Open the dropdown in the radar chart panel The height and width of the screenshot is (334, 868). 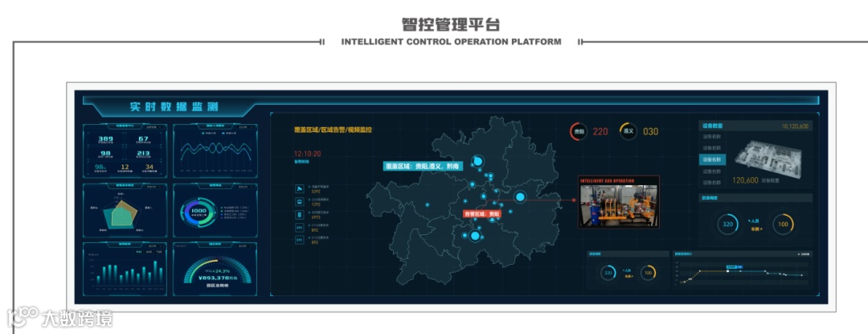click(155, 187)
